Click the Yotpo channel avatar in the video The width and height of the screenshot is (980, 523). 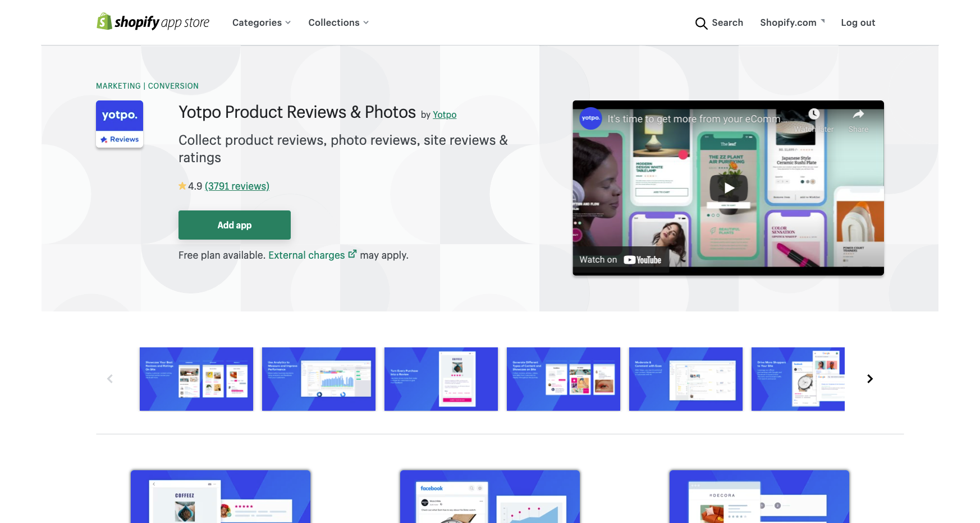point(590,118)
